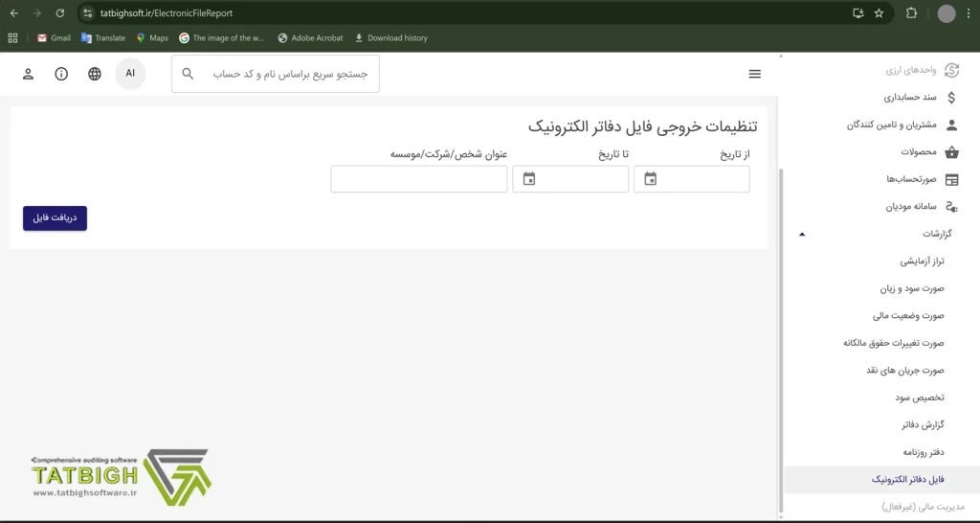Click the Gmail bookmark
The height and width of the screenshot is (523, 980).
[54, 38]
